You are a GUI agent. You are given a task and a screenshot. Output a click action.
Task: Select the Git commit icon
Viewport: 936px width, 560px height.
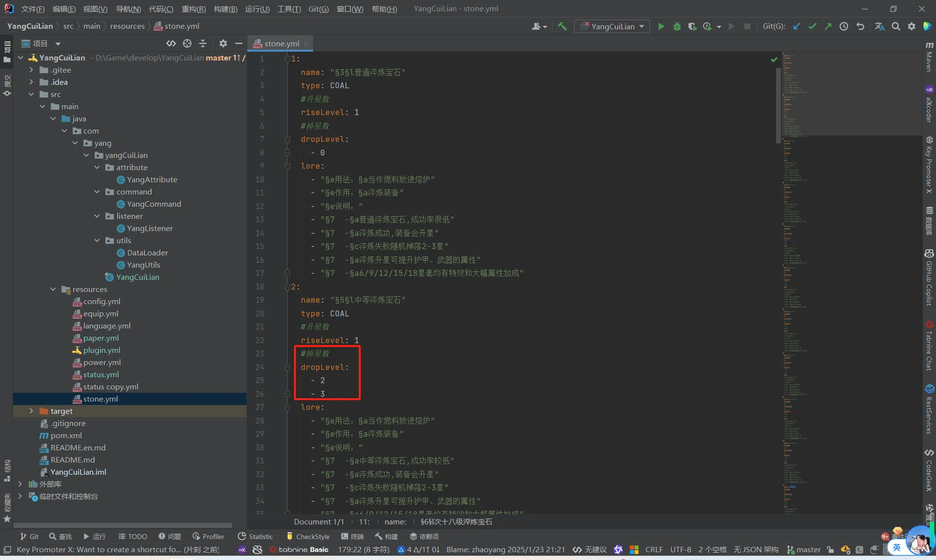(811, 26)
